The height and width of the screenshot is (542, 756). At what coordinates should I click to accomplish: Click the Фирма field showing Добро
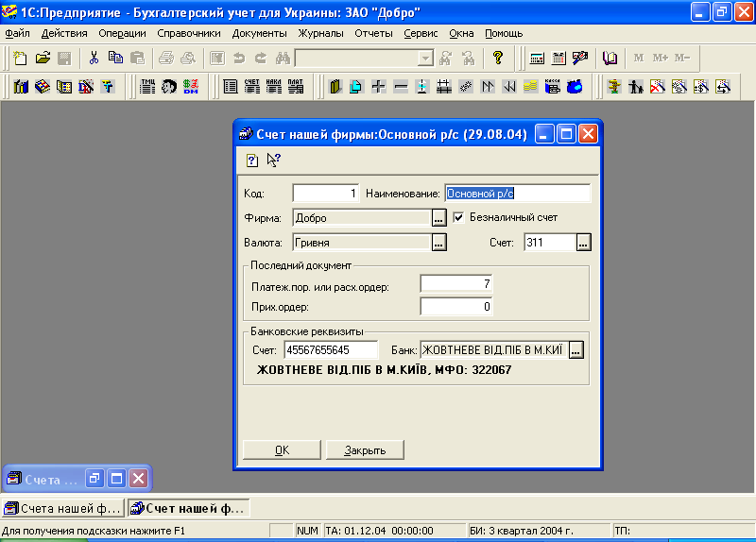pyautogui.click(x=362, y=218)
